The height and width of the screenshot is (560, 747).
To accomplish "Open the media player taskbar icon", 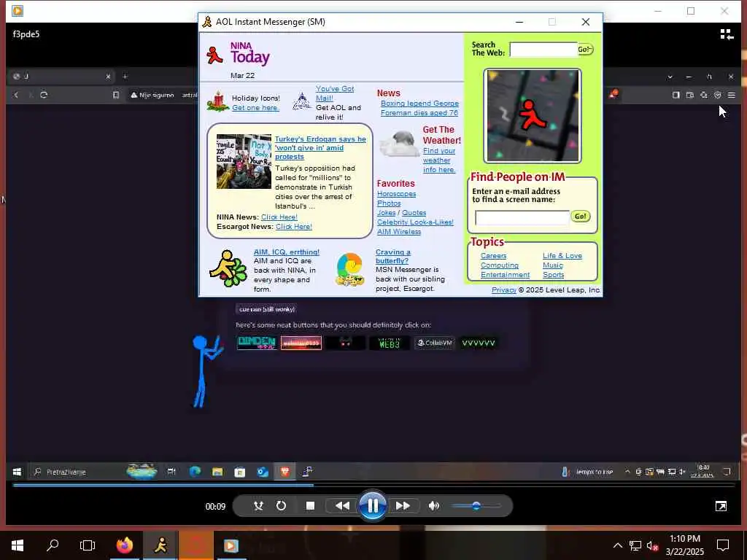I will click(231, 545).
